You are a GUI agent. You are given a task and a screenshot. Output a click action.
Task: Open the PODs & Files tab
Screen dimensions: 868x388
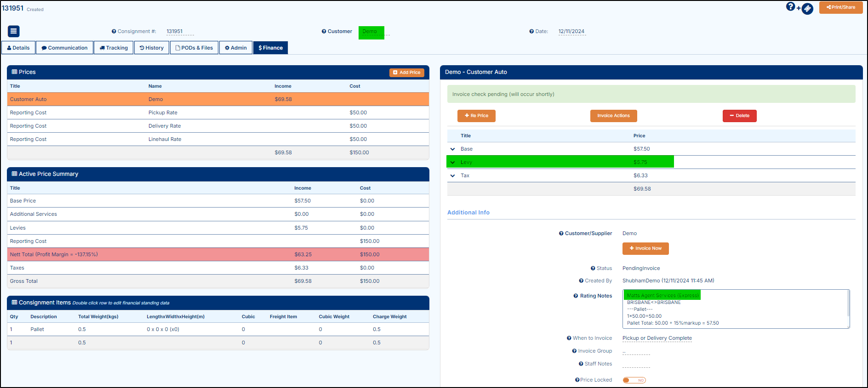[x=194, y=48]
